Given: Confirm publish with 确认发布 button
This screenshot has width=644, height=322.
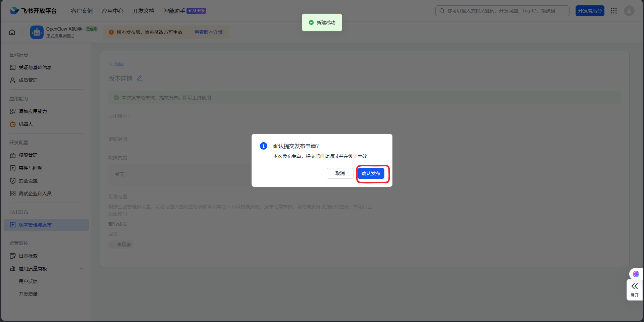Looking at the screenshot, I should [x=371, y=173].
